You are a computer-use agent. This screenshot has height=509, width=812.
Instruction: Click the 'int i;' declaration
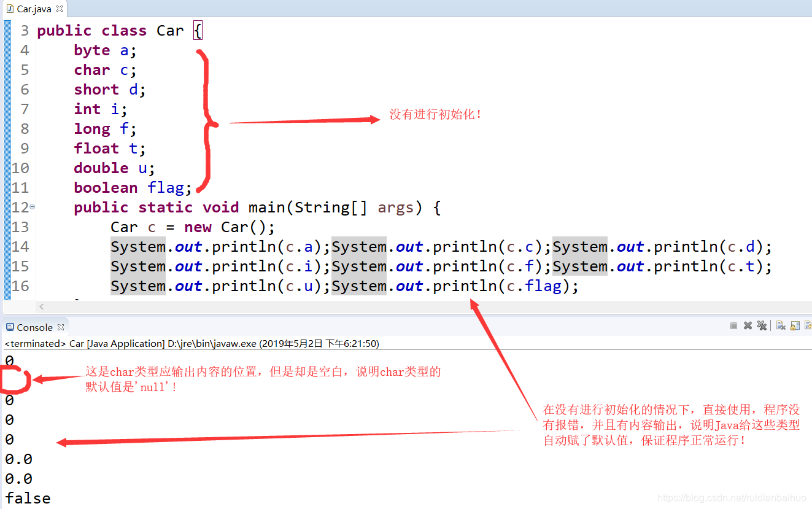(x=101, y=109)
